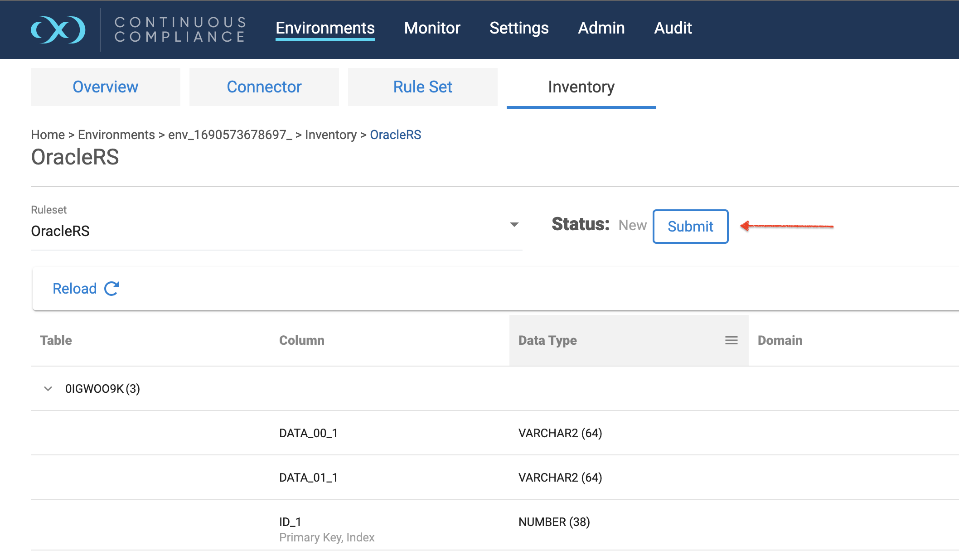Open the Monitor menu

(x=432, y=28)
